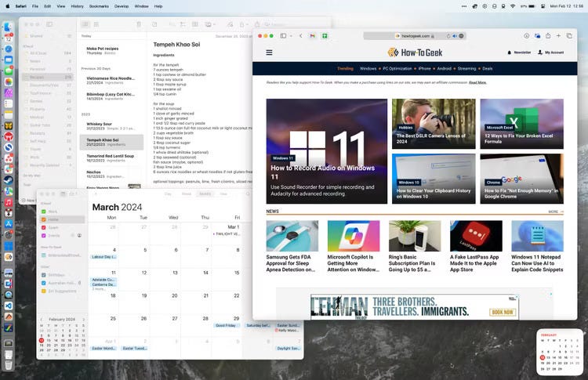The width and height of the screenshot is (588, 380).
Task: Open How to Record Audio on Windows 11 article
Action: coord(327,151)
